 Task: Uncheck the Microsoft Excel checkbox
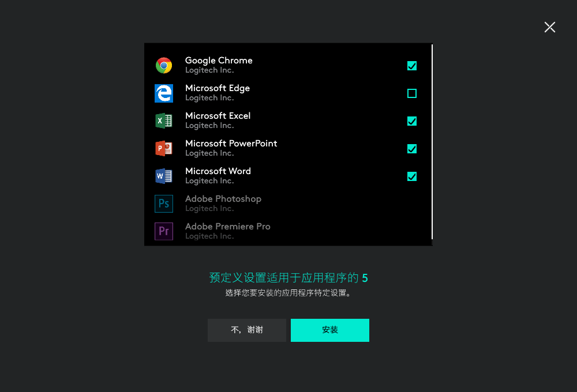coord(412,121)
